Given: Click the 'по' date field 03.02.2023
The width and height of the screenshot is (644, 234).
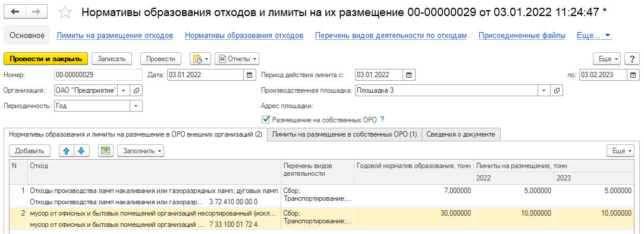Looking at the screenshot, I should 604,75.
